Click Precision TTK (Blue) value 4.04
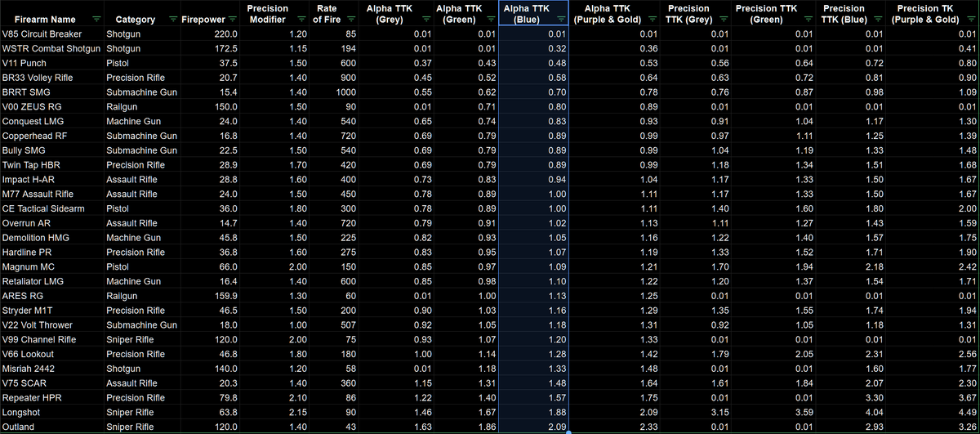980x434 pixels. pos(874,412)
